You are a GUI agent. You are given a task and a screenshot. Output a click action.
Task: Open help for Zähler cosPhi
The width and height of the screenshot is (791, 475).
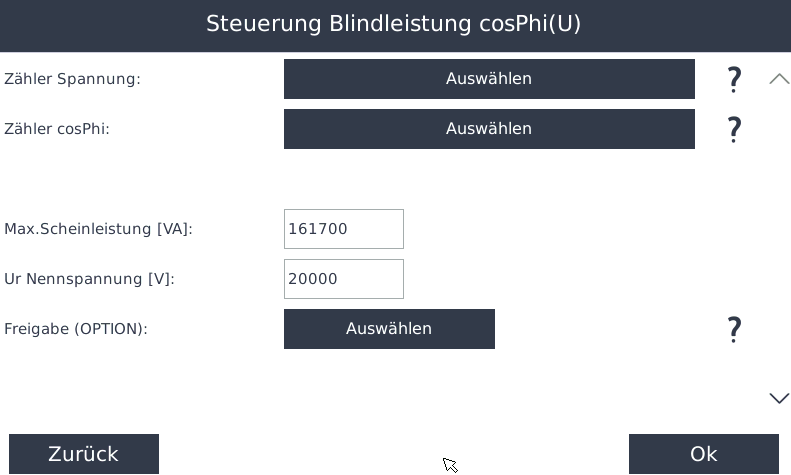coord(734,129)
